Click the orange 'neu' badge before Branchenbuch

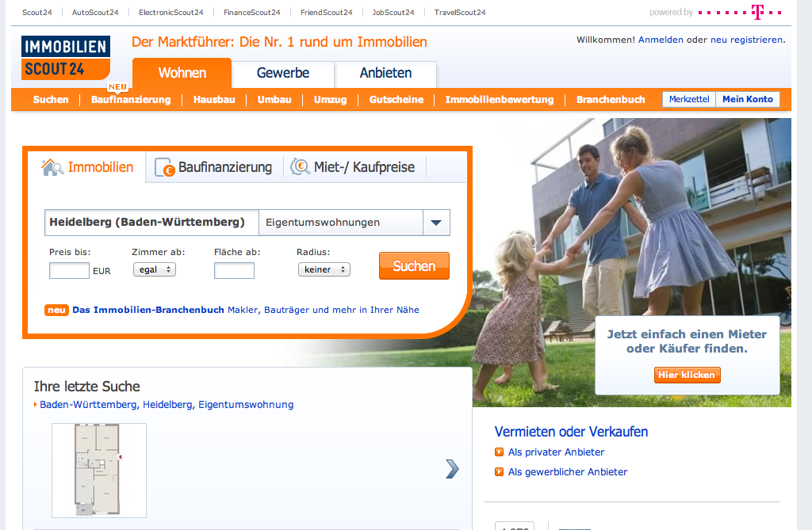point(56,310)
